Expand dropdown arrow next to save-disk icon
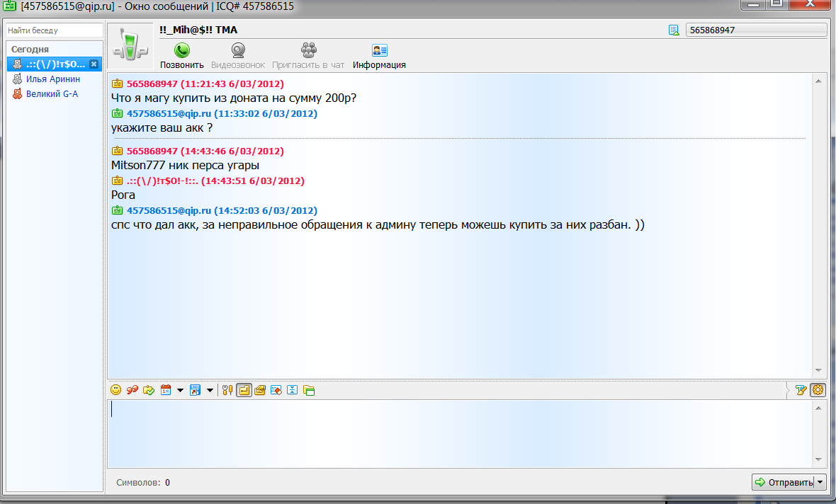836x504 pixels. [x=210, y=391]
